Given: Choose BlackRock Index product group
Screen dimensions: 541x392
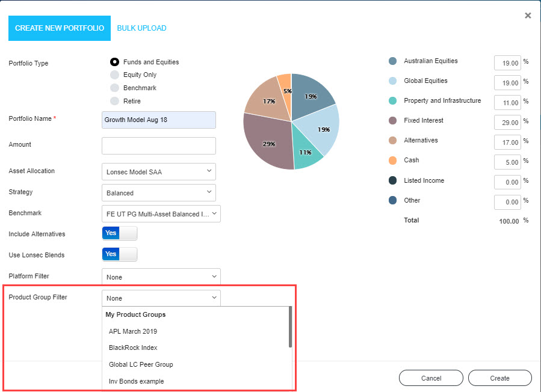Looking at the screenshot, I should pyautogui.click(x=133, y=348).
